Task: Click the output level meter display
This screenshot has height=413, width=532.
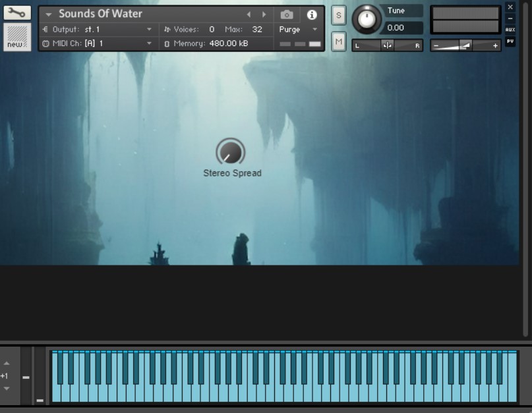Action: tap(465, 20)
